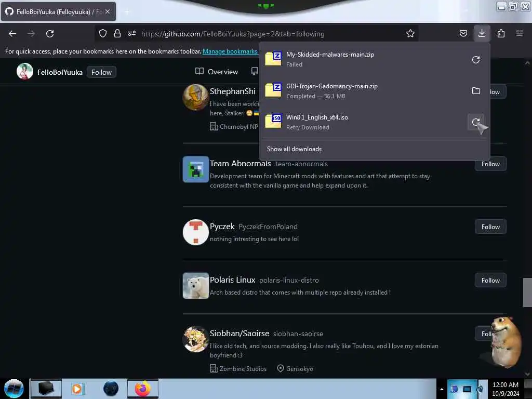
Task: Open Siobhan/Saoirse profile name link
Action: coord(239,334)
